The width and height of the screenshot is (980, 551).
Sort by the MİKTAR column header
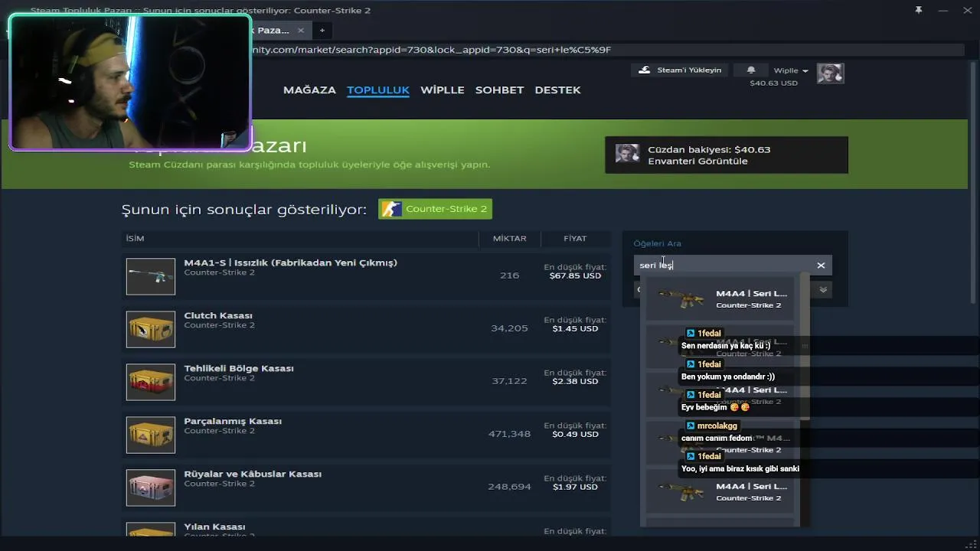coord(509,239)
